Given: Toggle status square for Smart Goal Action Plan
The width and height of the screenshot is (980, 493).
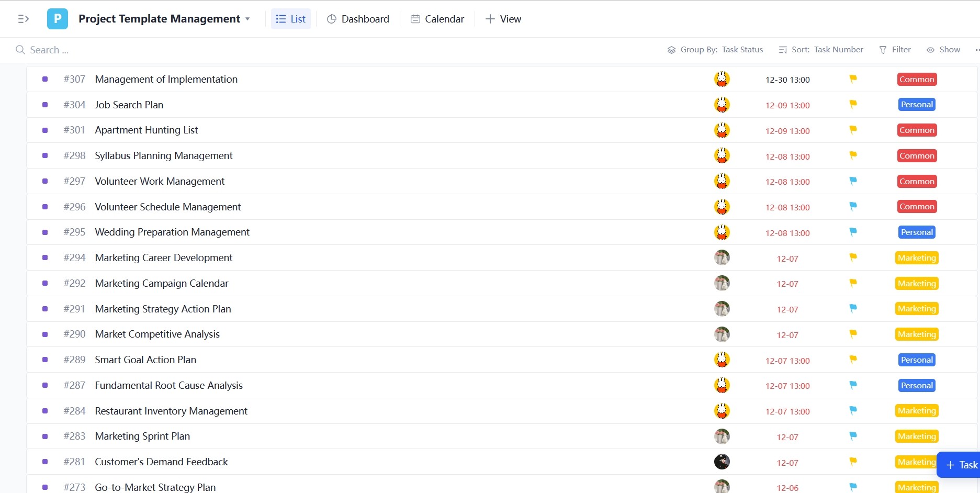Looking at the screenshot, I should (45, 360).
